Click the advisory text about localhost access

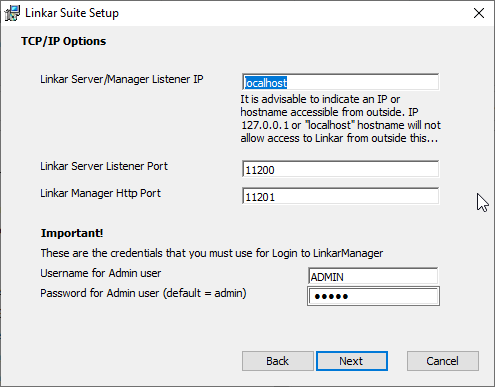click(340, 119)
